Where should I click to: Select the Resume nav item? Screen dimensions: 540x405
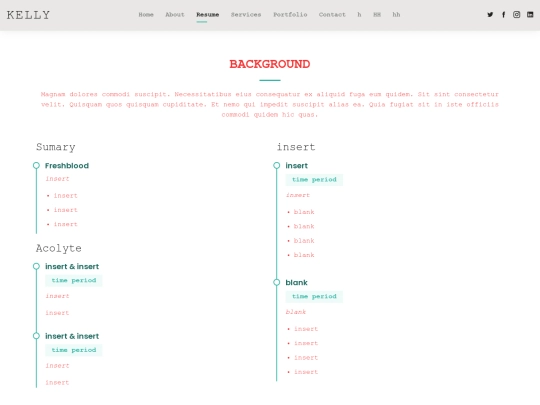pos(208,14)
